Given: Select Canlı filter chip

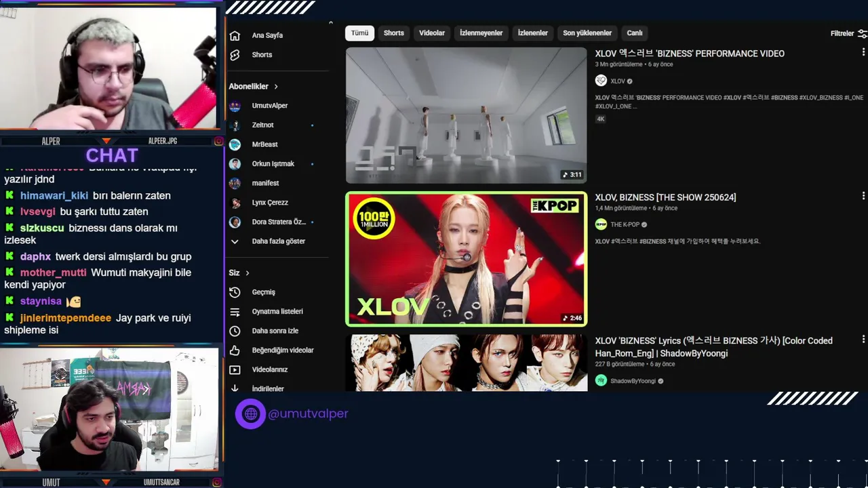Looking at the screenshot, I should coord(635,33).
